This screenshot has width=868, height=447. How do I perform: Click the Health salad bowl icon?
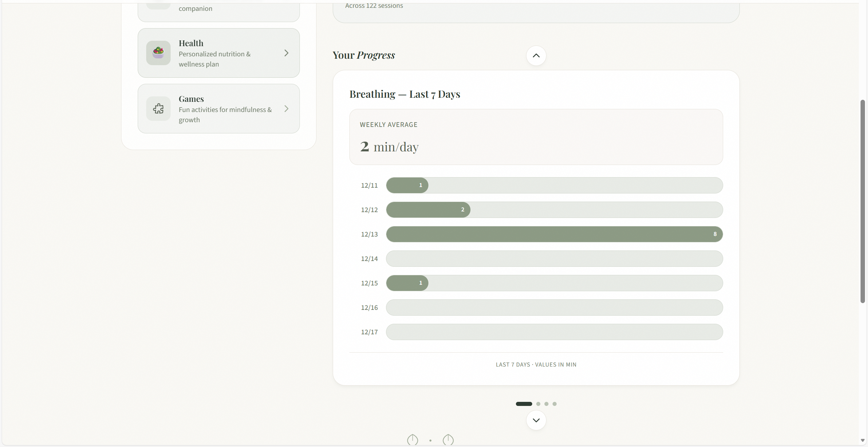point(158,53)
